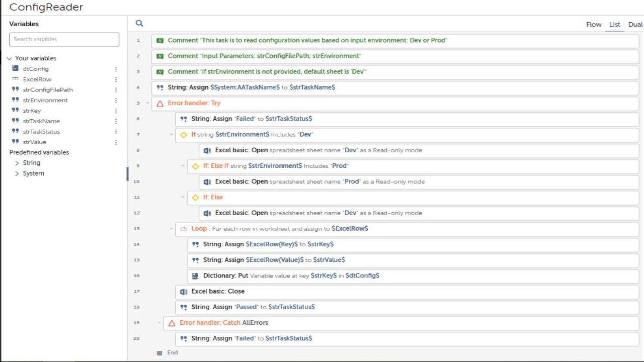Click the green Comment icon on line 1
The width and height of the screenshot is (644, 362).
(x=160, y=40)
